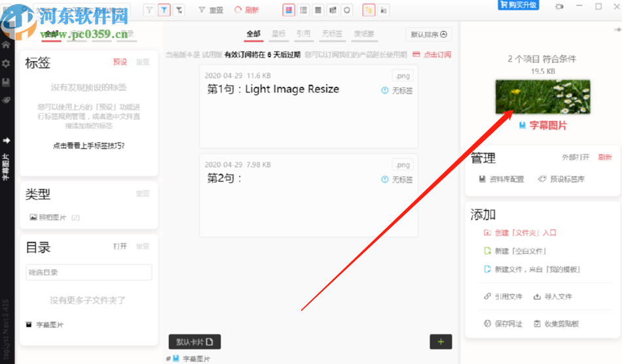Select the 引用 references tab
This screenshot has width=622, height=364.
click(303, 33)
